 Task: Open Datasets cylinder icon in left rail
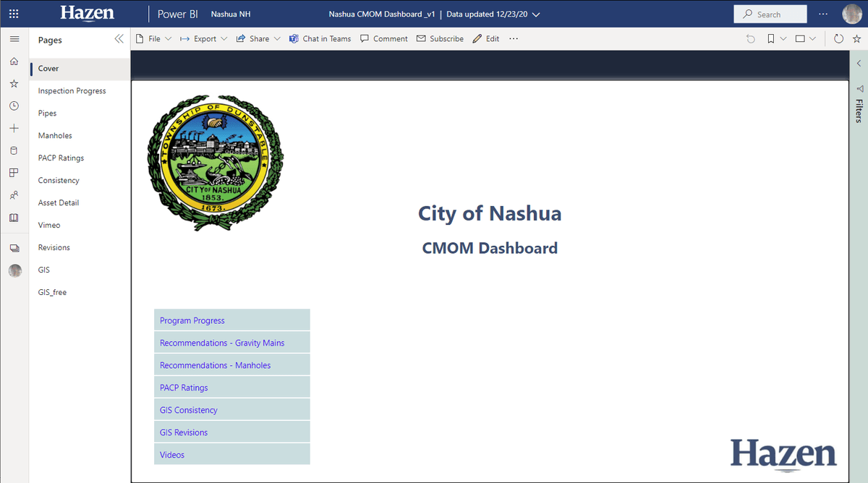(x=14, y=151)
